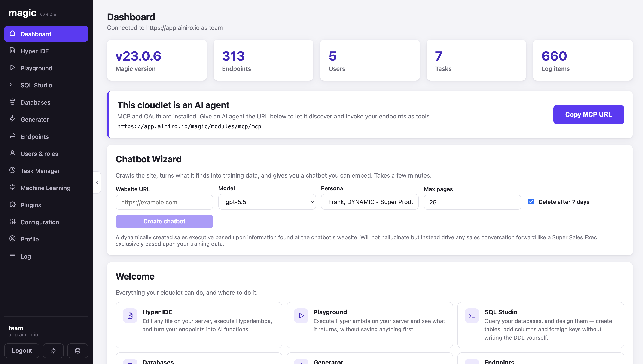This screenshot has width=643, height=364.
Task: Click the Plugins puzzle icon in sidebar
Action: (x=12, y=204)
